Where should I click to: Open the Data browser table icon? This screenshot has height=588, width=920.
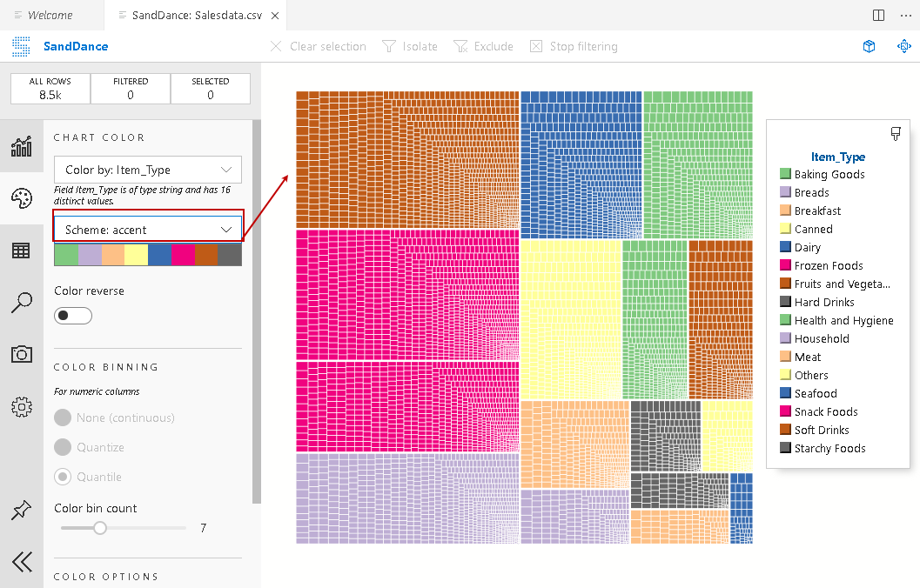click(22, 251)
